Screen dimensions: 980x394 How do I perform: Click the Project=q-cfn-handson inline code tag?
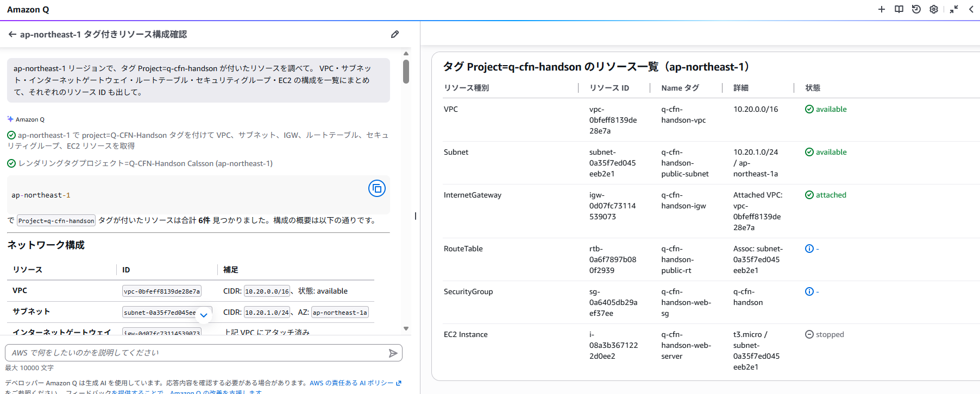pyautogui.click(x=56, y=220)
